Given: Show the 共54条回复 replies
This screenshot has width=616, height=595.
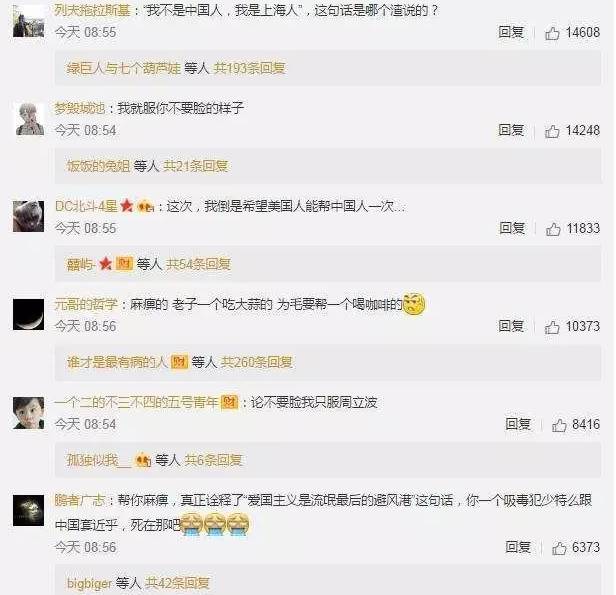Looking at the screenshot, I should (x=198, y=264).
